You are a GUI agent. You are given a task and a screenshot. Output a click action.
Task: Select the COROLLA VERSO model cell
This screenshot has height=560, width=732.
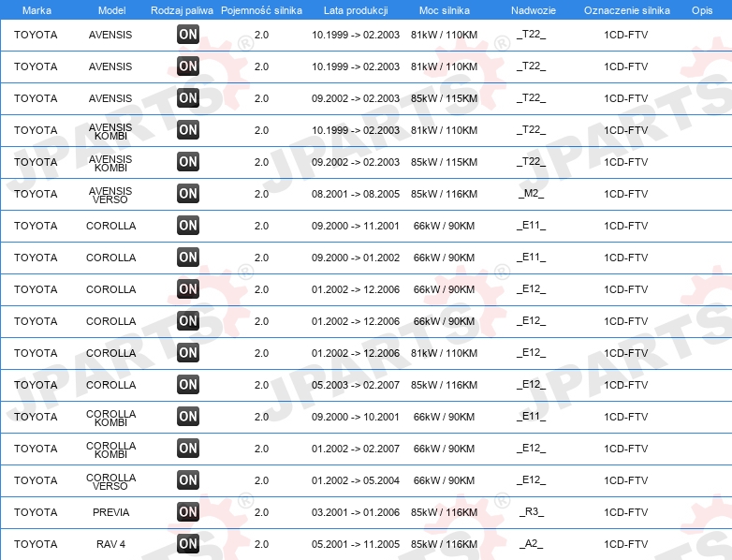tap(110, 481)
